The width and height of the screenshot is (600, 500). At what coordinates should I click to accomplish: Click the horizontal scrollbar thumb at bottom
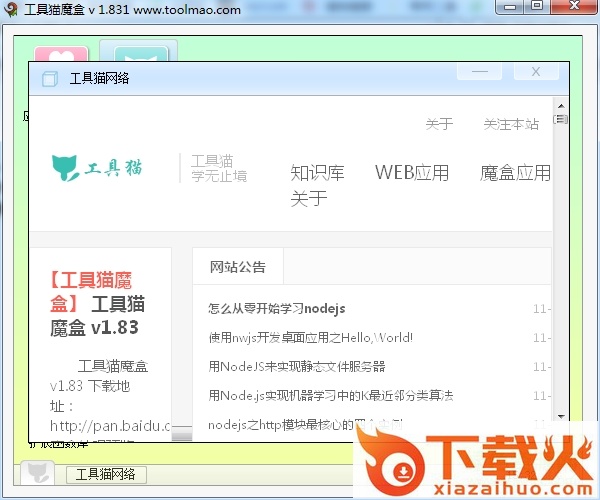pyautogui.click(x=182, y=435)
